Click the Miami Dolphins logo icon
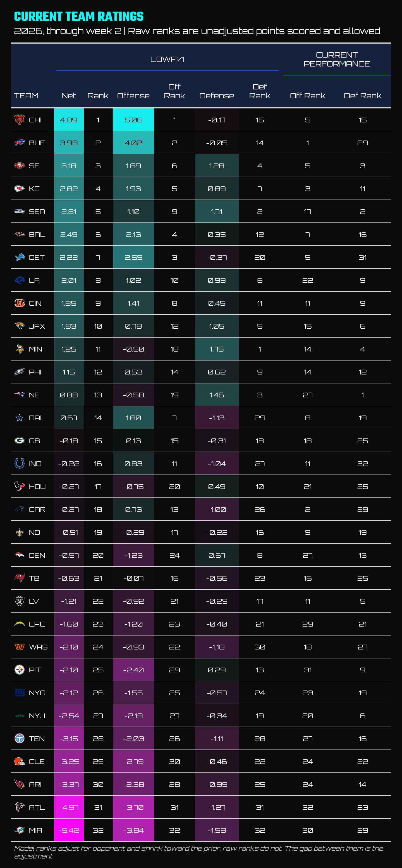This screenshot has width=402, height=868. [20, 830]
